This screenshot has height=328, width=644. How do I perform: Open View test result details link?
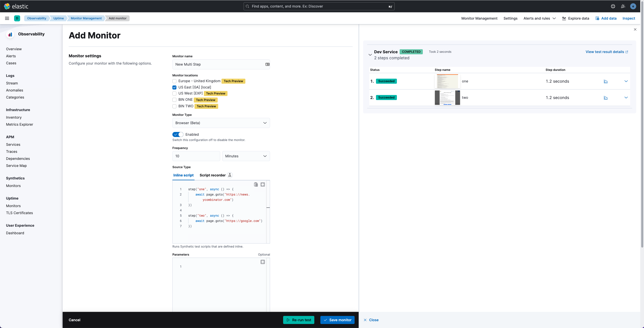[607, 52]
